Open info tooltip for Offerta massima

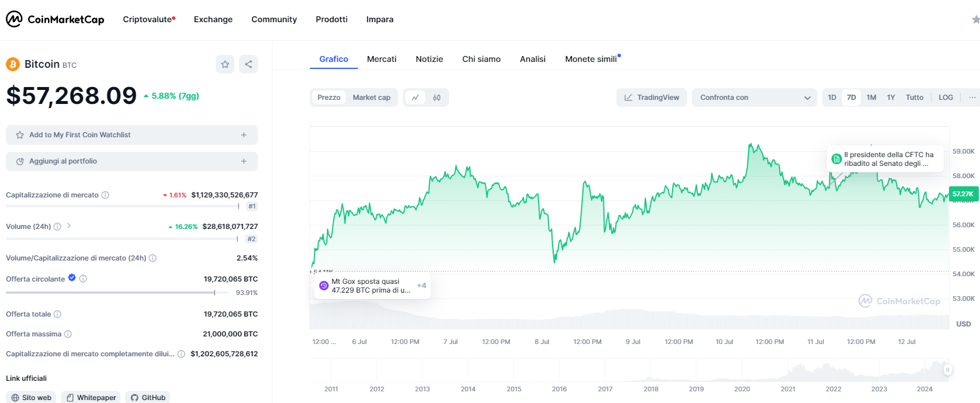click(68, 334)
